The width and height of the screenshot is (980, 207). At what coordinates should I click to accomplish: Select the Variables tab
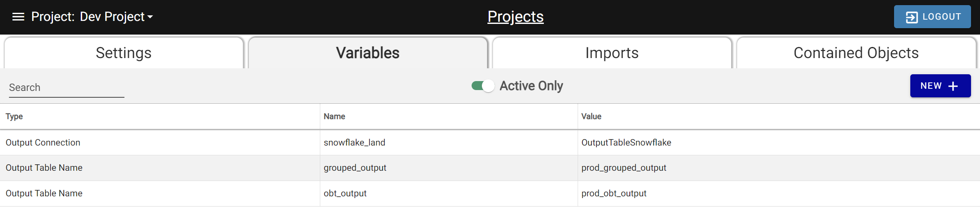(368, 53)
